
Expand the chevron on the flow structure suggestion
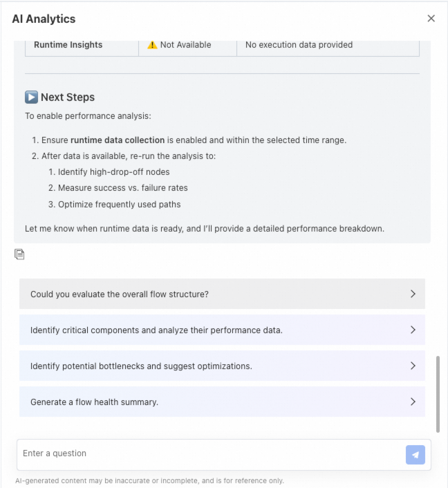(413, 294)
